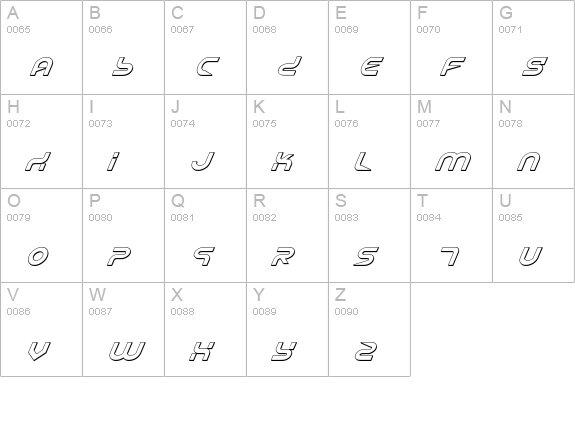Select the glyph with code 0076
Image resolution: width=575 pixels, height=421 pixels.
point(363,161)
